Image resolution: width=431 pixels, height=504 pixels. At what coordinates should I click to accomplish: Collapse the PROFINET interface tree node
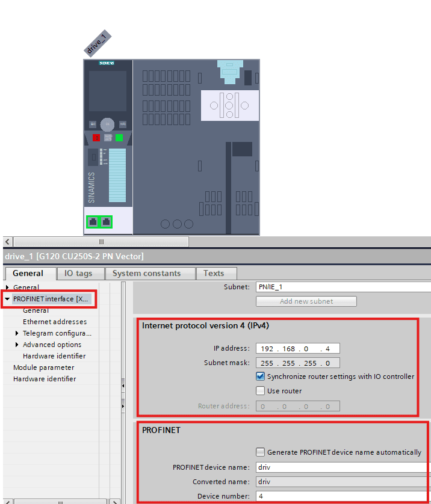[7, 299]
